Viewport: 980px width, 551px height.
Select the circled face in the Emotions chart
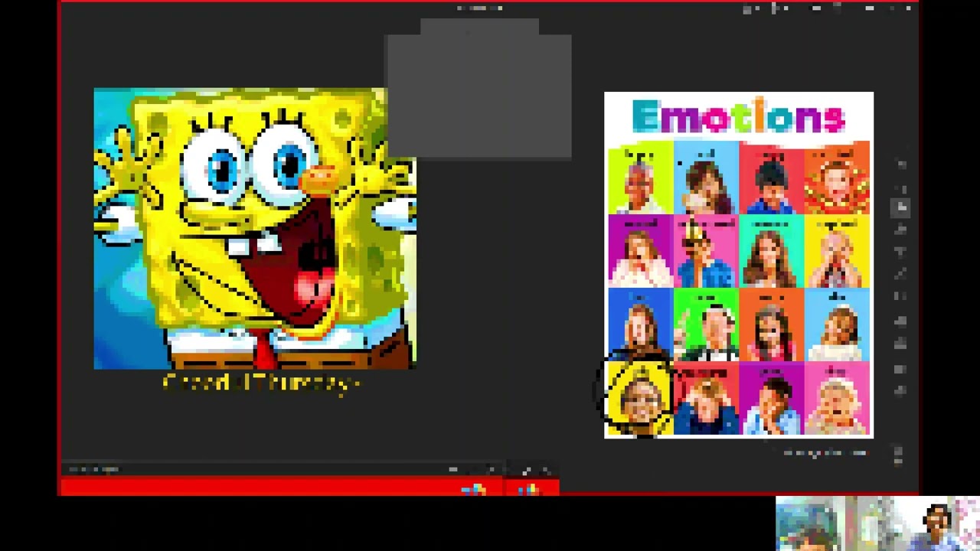640,397
